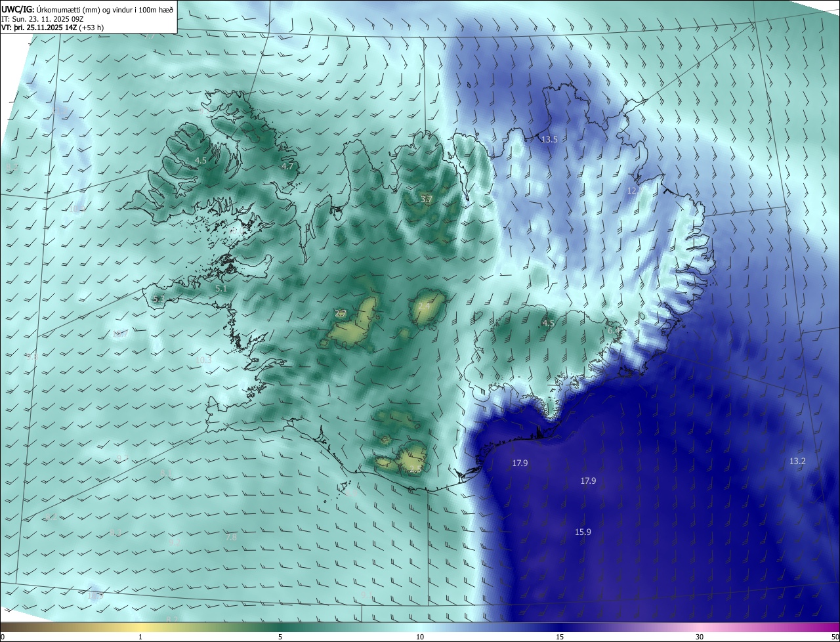Click the 'IT: Sun. 23. 11. 2025 09Z' line

[43, 18]
